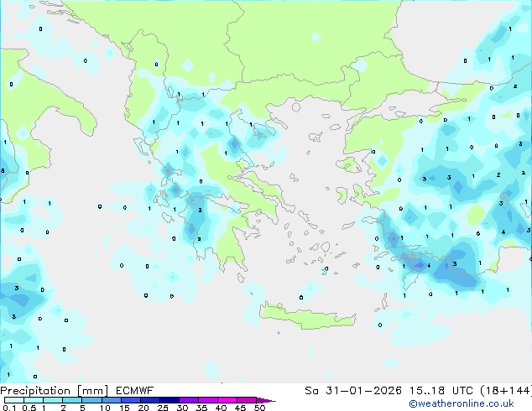Click the 10–15 mm blue legend swatch

point(111,400)
